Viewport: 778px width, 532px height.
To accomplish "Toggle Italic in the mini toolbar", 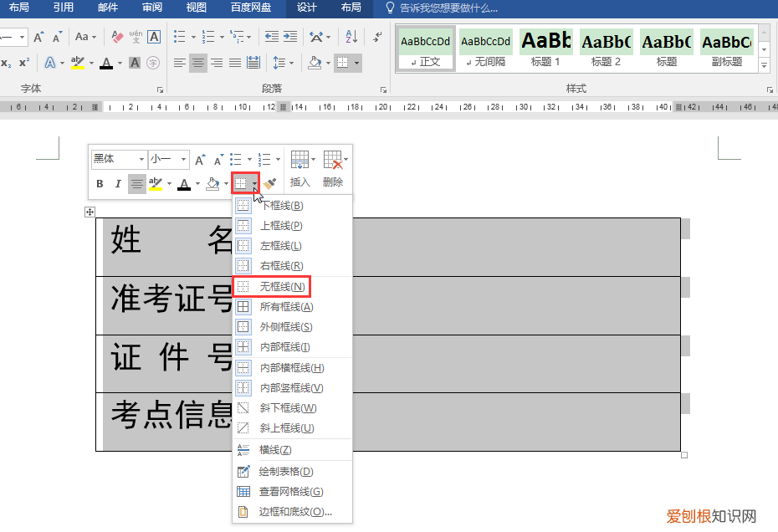I will click(118, 184).
